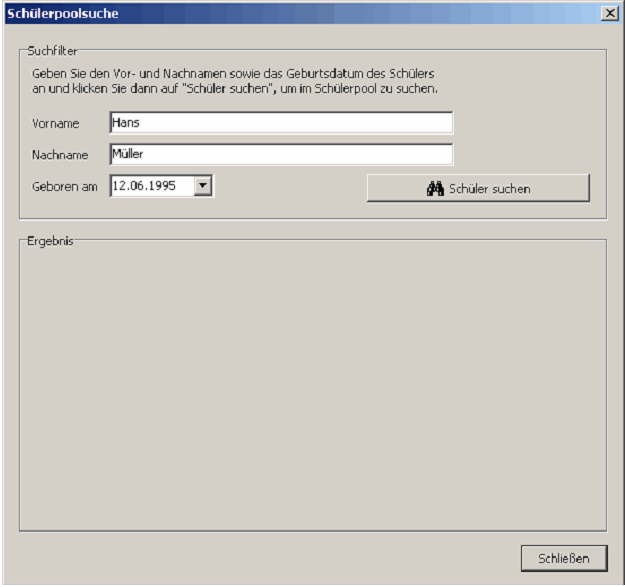
Task: Open the Geboren am date dropdown arrow
Action: [x=203, y=186]
